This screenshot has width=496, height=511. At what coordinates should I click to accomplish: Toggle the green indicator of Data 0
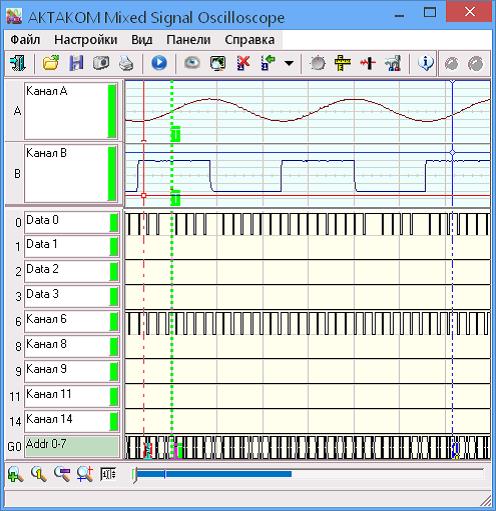point(114,223)
